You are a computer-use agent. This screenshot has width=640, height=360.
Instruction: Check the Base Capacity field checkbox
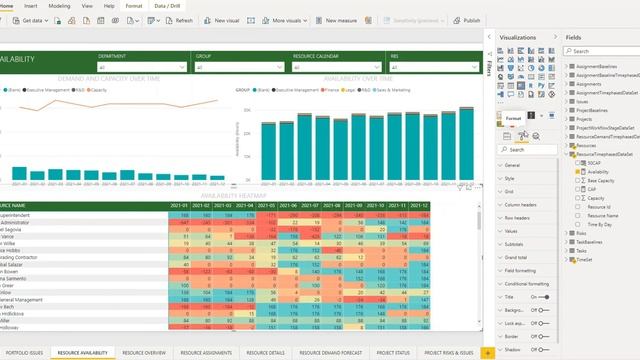tap(578, 180)
